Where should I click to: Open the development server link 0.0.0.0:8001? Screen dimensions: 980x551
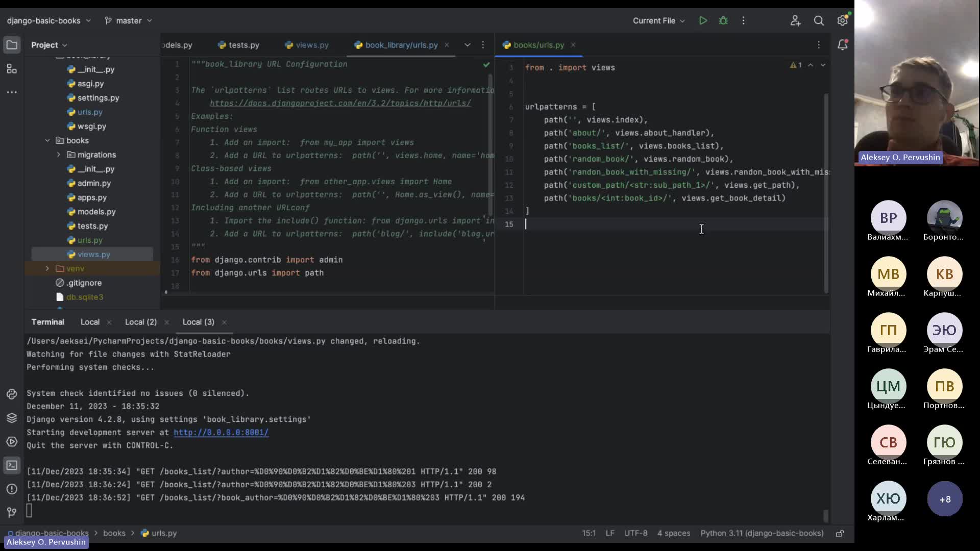click(221, 432)
